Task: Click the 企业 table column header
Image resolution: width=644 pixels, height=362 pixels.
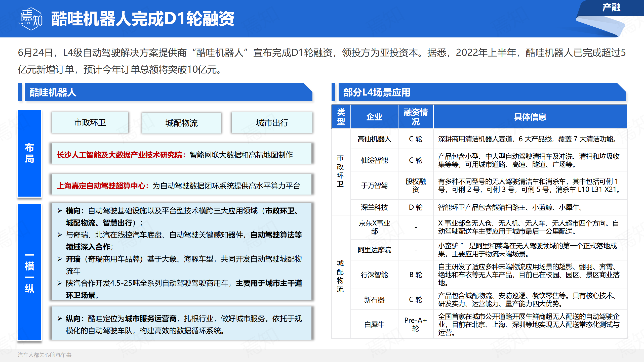Action: (x=374, y=117)
